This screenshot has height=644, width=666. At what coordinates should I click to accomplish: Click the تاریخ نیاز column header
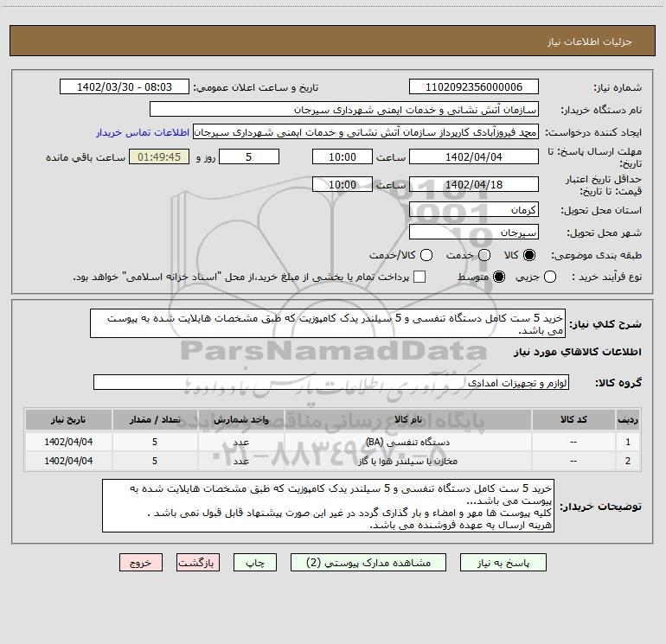(68, 419)
